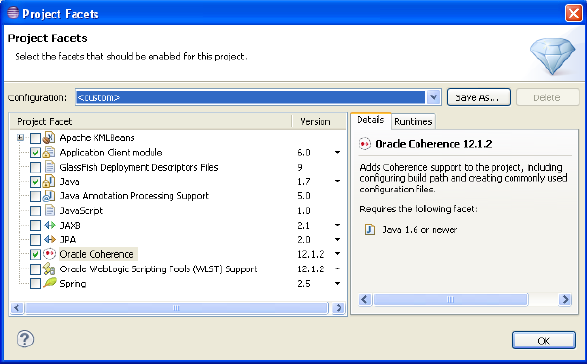Select the JavaScript row label
Screen dimensions: 587x364
pos(81,211)
